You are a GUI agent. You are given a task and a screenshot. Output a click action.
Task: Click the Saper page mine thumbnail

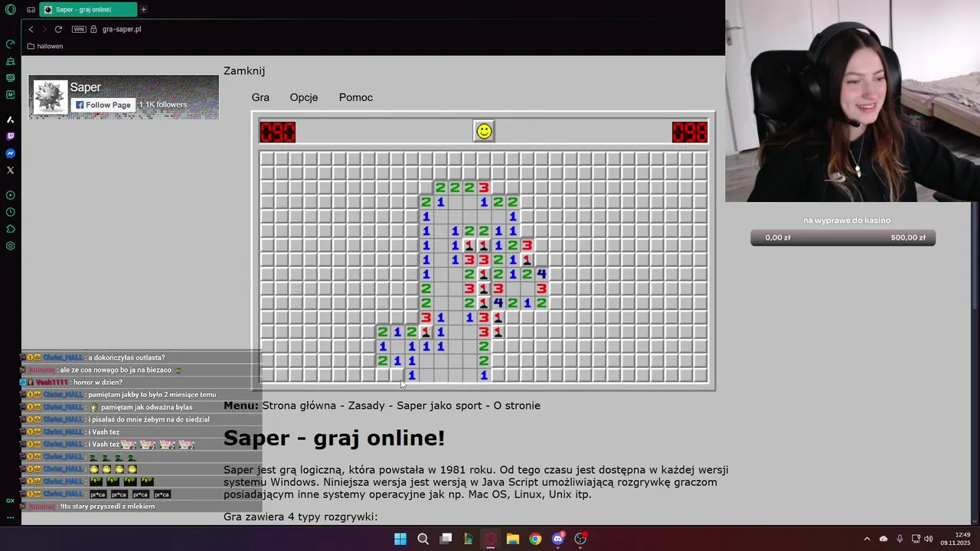click(x=50, y=97)
